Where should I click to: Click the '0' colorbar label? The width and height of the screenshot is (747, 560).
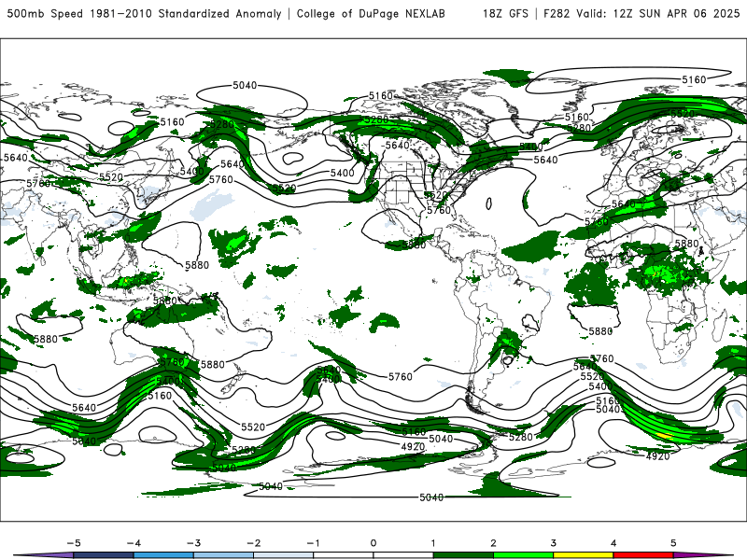coord(373,543)
